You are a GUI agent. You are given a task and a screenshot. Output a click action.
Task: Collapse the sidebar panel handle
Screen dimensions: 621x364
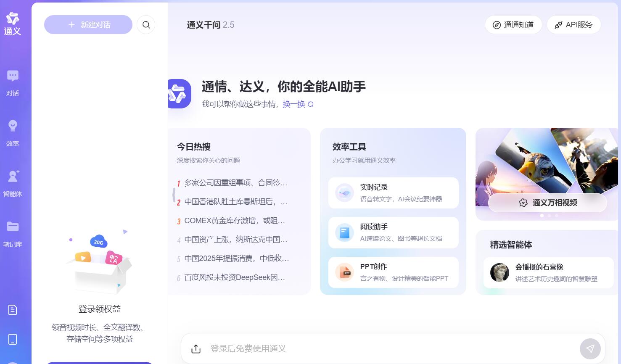[174, 195]
